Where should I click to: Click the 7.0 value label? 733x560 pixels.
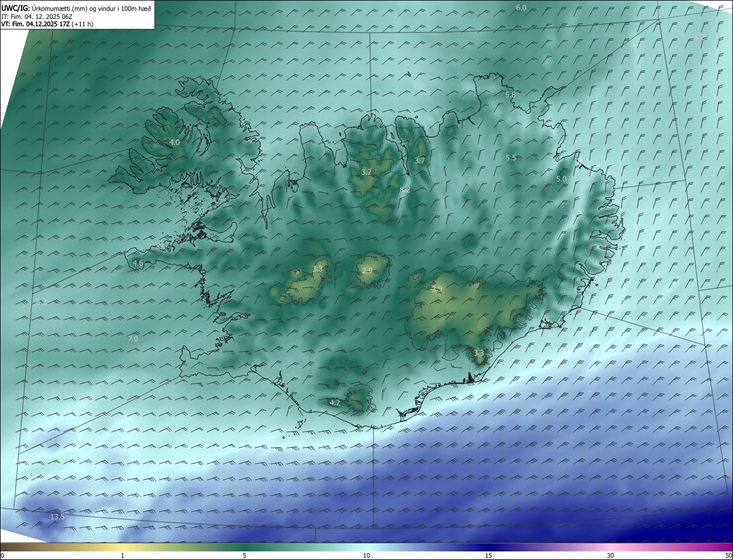[133, 339]
